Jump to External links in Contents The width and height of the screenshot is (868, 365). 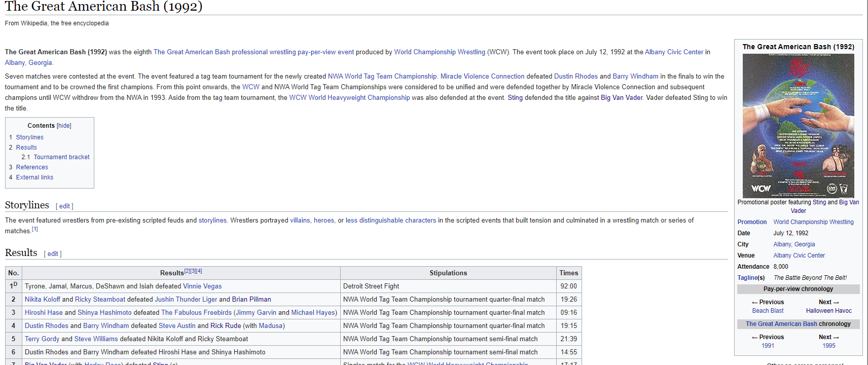point(34,177)
